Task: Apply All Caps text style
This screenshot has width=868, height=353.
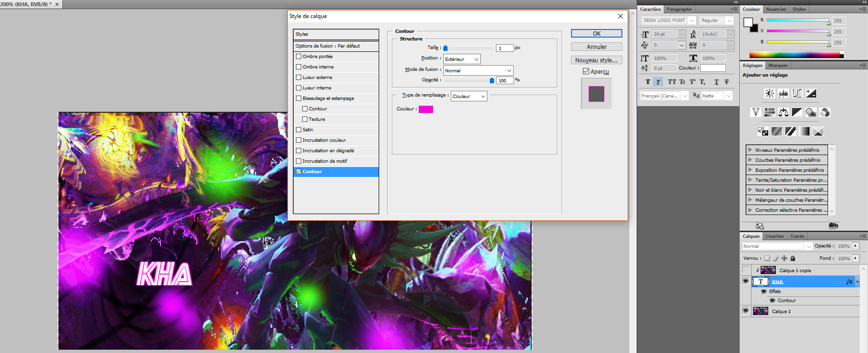Action: pyautogui.click(x=672, y=82)
